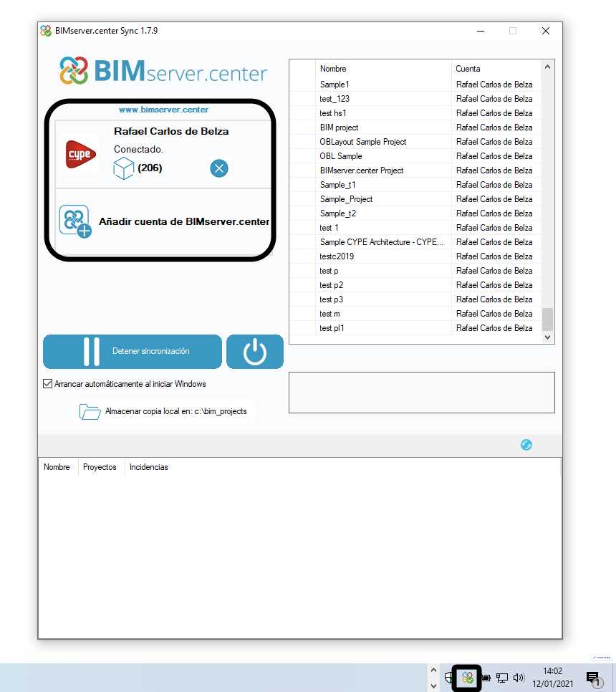Select the BIM project row
The image size is (616, 692).
[x=415, y=128]
